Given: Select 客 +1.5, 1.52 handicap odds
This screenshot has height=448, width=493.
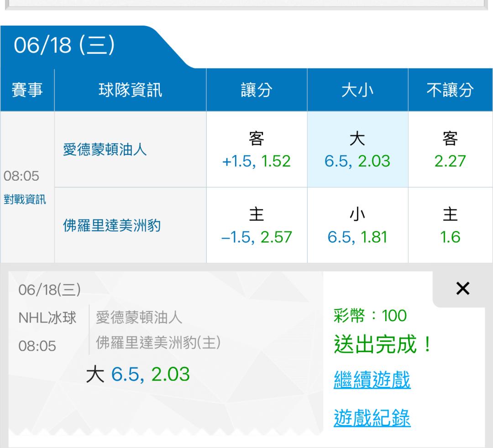Looking at the screenshot, I should [256, 150].
